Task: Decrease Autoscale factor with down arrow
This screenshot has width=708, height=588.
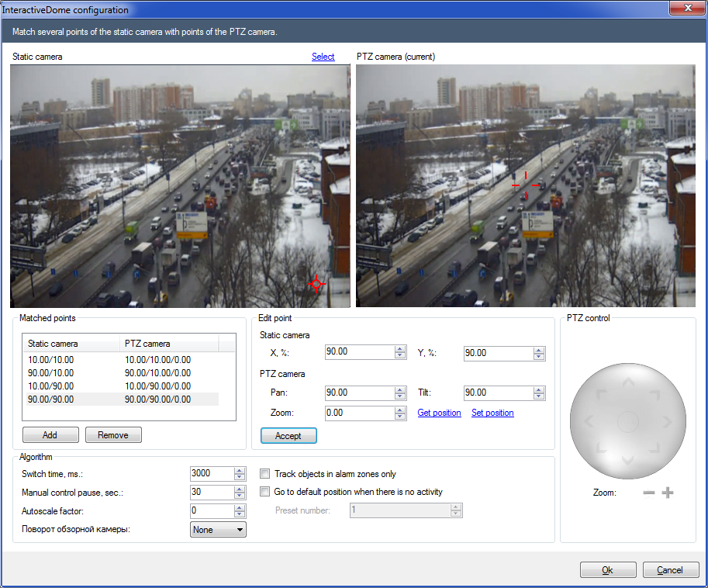Action: point(240,514)
